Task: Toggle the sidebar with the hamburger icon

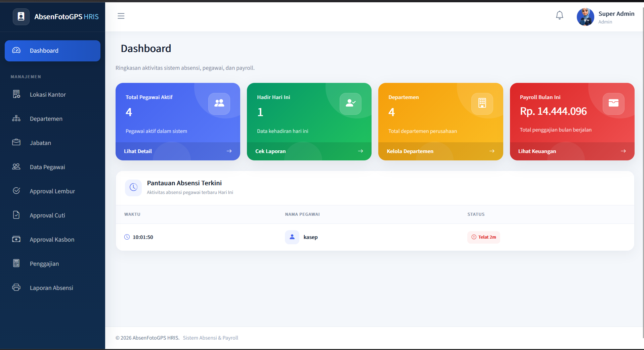Action: (x=121, y=16)
